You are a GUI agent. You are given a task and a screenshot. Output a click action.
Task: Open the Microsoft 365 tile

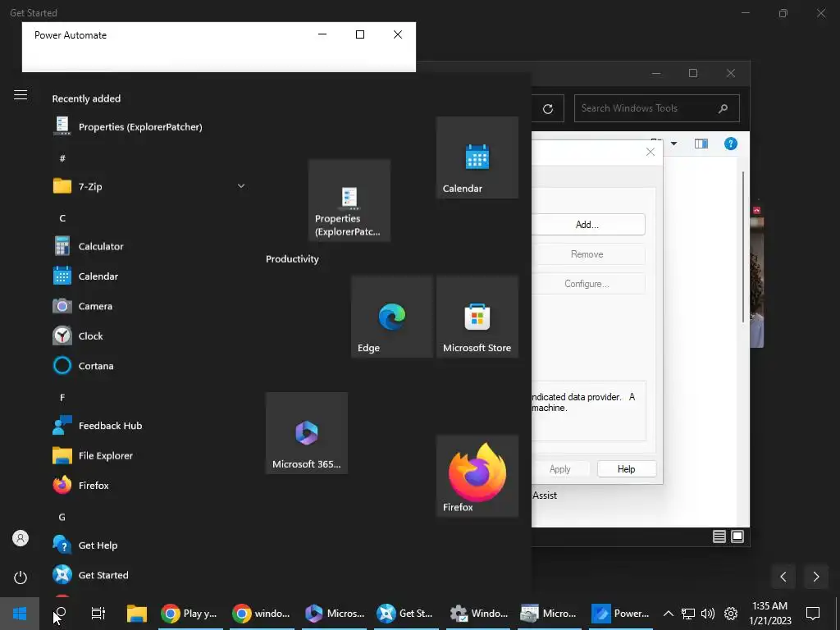pyautogui.click(x=307, y=433)
